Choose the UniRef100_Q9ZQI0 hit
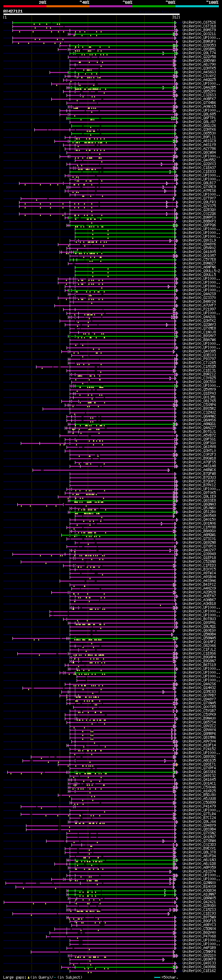 pyautogui.click(x=199, y=956)
